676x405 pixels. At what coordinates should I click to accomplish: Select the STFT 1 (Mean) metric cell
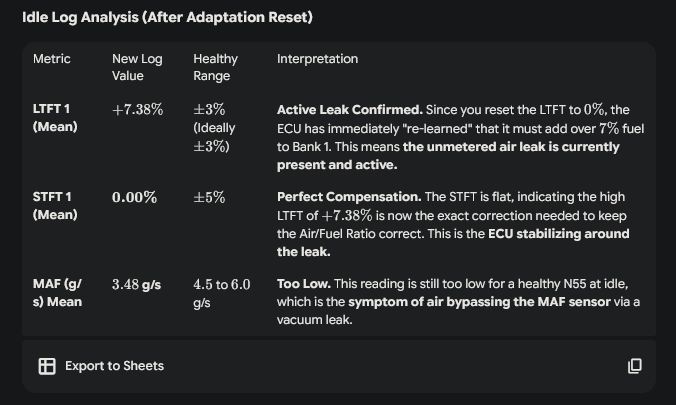point(56,206)
